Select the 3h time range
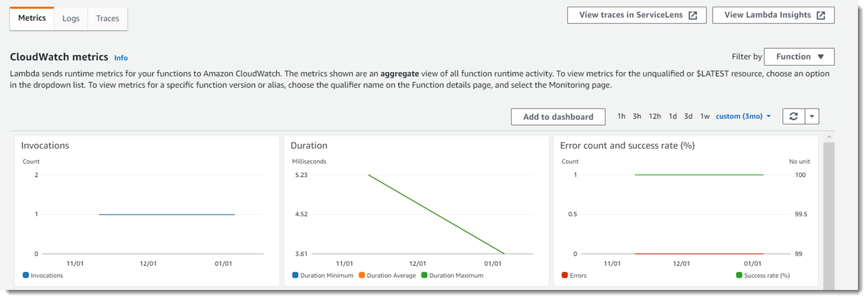This screenshot has width=868, height=300. [637, 117]
